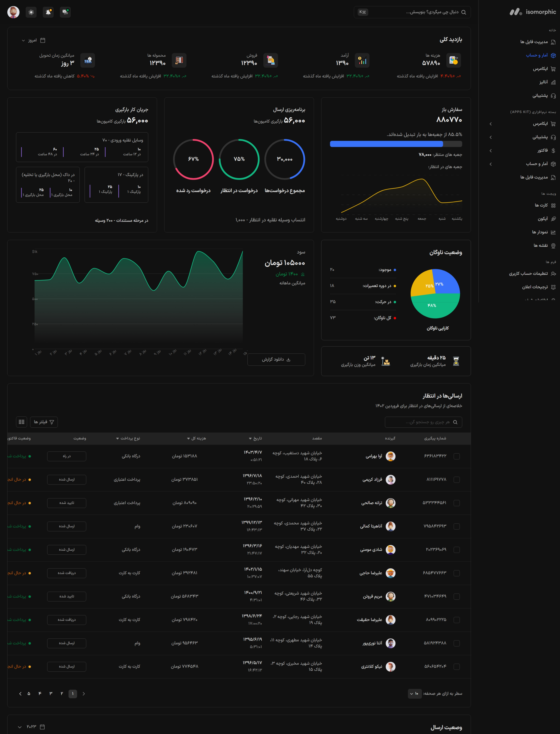Go to pagination page ۵
Image resolution: width=560 pixels, height=734 pixels.
[29, 693]
